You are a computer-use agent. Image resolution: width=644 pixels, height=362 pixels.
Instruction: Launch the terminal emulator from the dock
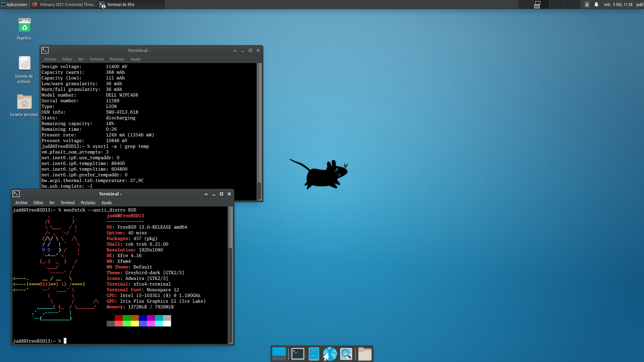[298, 354]
